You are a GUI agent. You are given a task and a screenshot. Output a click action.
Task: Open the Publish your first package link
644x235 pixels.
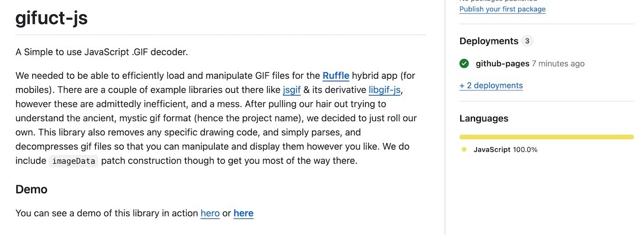pos(503,9)
